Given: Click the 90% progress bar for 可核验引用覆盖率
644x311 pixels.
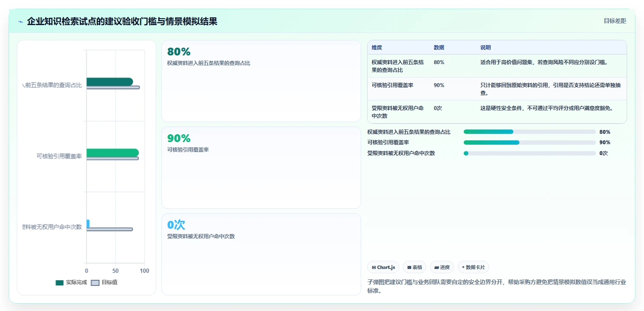Looking at the screenshot, I should point(491,142).
